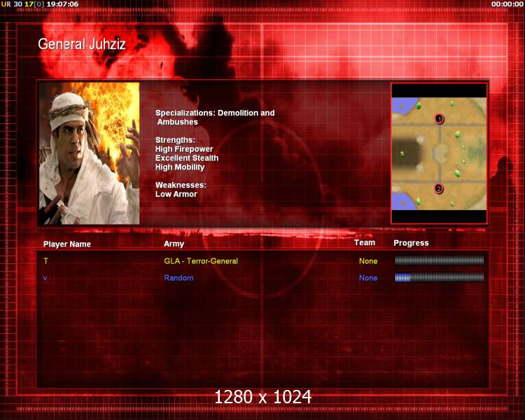
Task: Click the General Juhziz portrait image
Action: (90, 153)
